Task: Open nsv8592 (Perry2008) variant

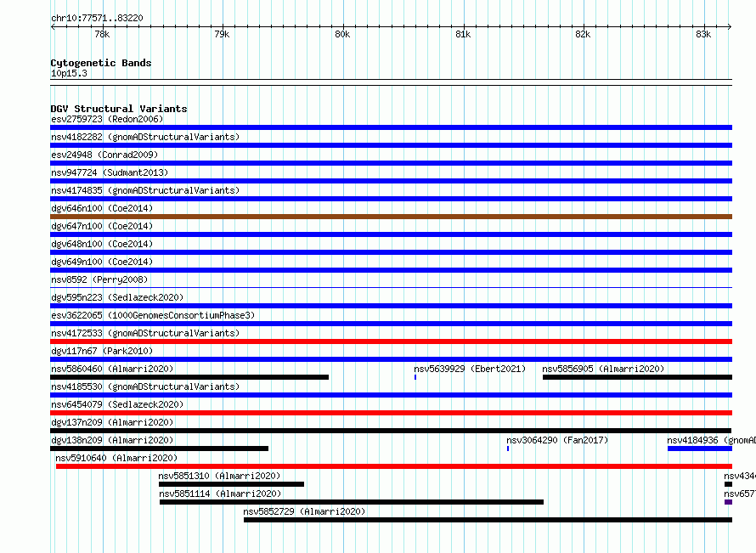Action: click(99, 279)
